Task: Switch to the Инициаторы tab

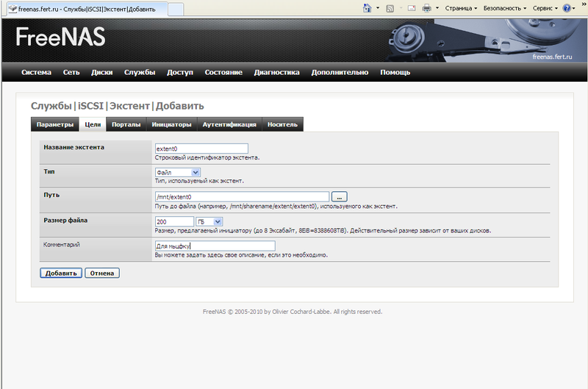Action: [x=171, y=124]
